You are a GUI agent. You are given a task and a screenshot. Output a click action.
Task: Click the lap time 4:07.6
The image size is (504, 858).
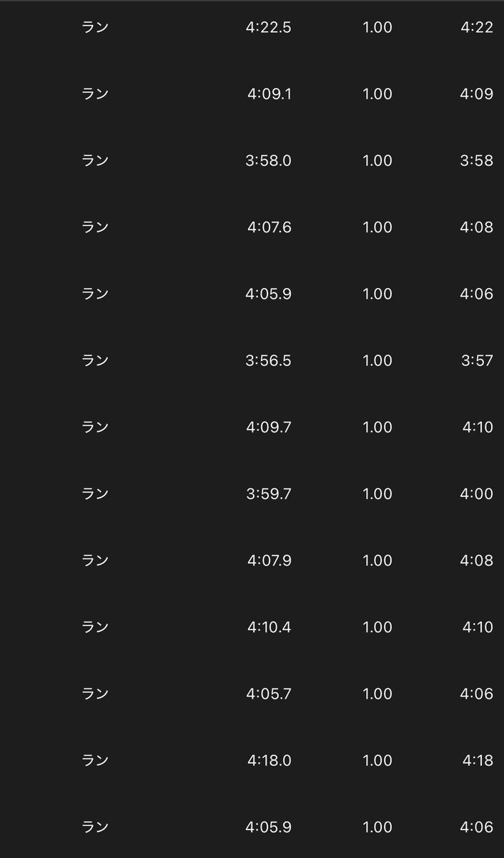click(x=270, y=227)
